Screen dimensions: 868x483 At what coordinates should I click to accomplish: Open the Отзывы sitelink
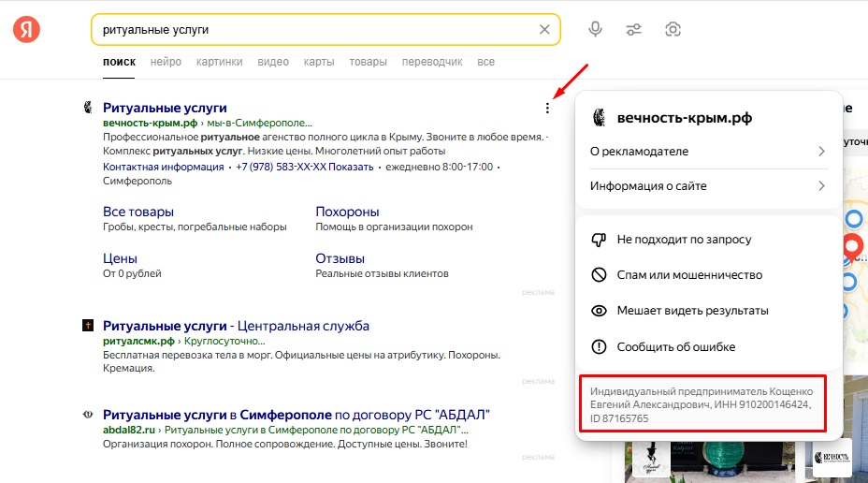coord(340,258)
